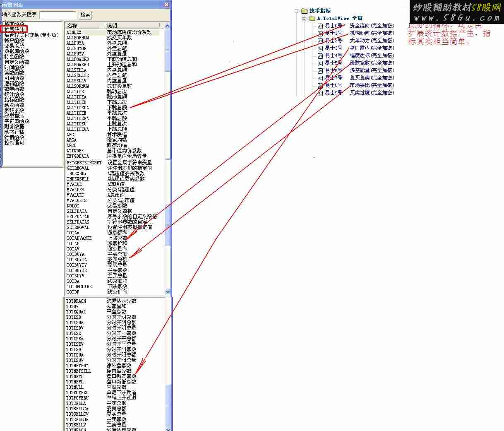The height and width of the screenshot is (431, 504).
Task: Collapse the 技术指标 tree node
Action: coord(296,11)
